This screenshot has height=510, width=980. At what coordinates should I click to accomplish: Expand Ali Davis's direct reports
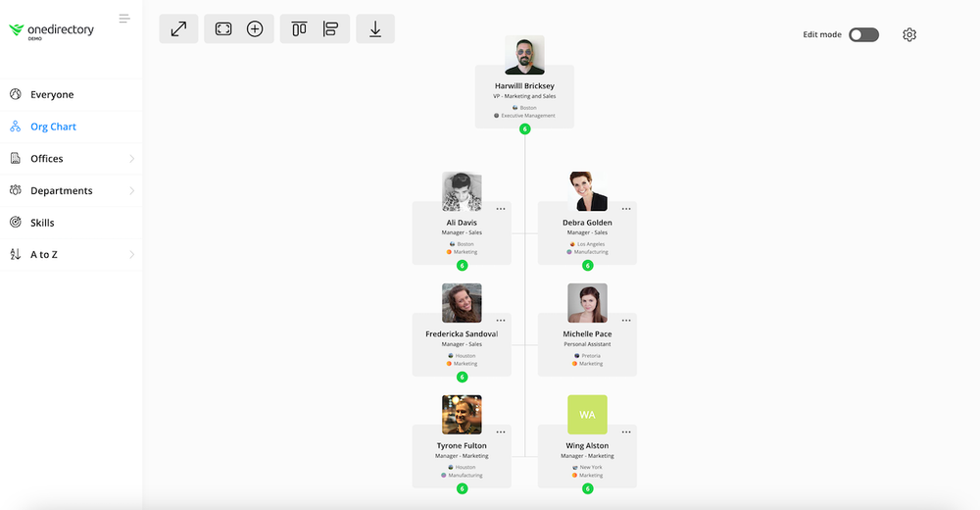click(x=462, y=266)
